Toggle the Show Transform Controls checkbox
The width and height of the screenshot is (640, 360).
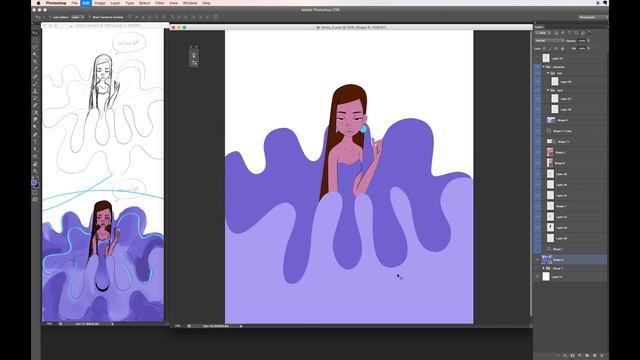tap(90, 17)
